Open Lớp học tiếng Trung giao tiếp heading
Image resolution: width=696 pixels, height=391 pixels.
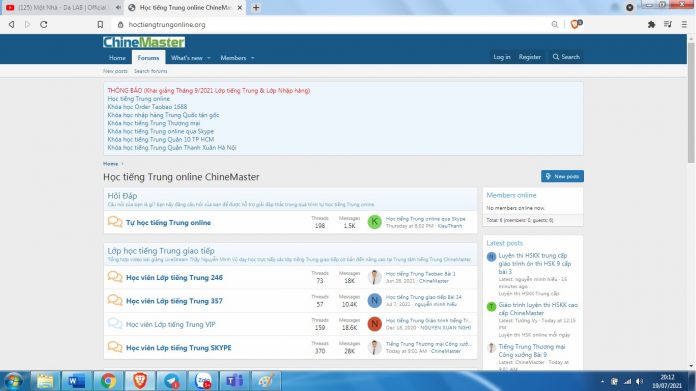(161, 251)
